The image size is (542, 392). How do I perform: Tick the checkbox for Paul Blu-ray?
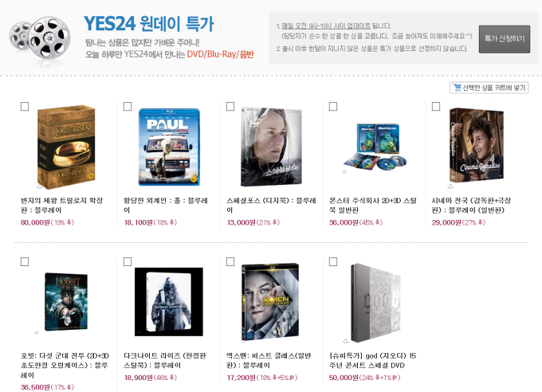pyautogui.click(x=128, y=106)
